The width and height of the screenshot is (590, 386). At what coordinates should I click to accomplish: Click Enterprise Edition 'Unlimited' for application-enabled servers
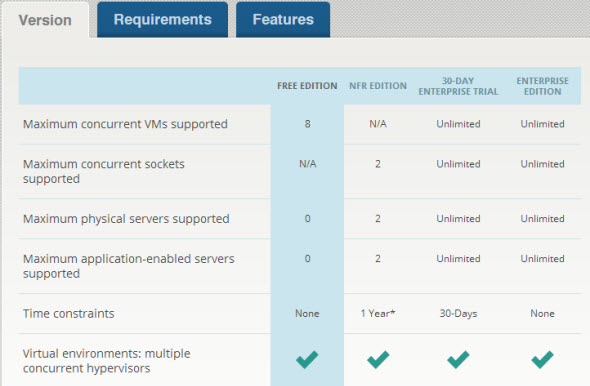[x=542, y=258]
